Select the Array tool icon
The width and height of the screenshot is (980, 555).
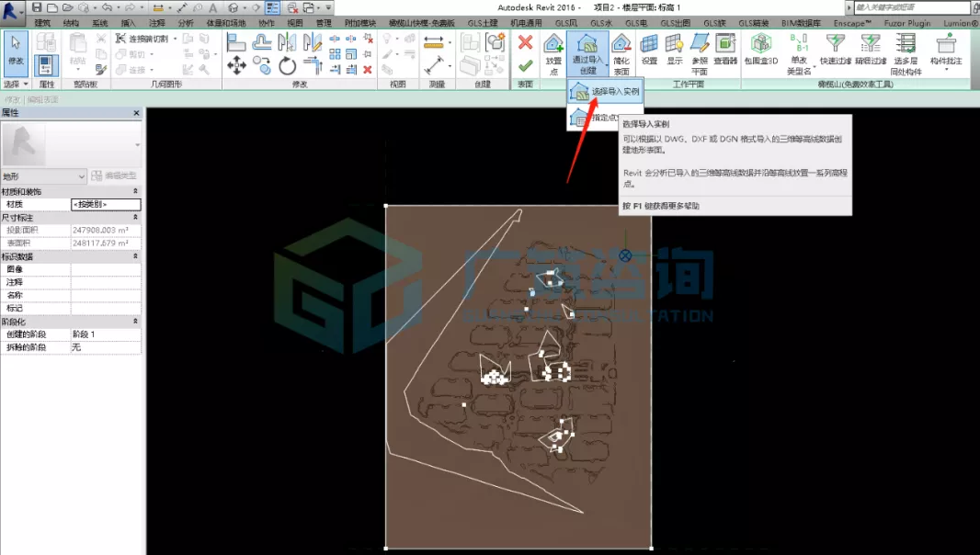coord(335,54)
